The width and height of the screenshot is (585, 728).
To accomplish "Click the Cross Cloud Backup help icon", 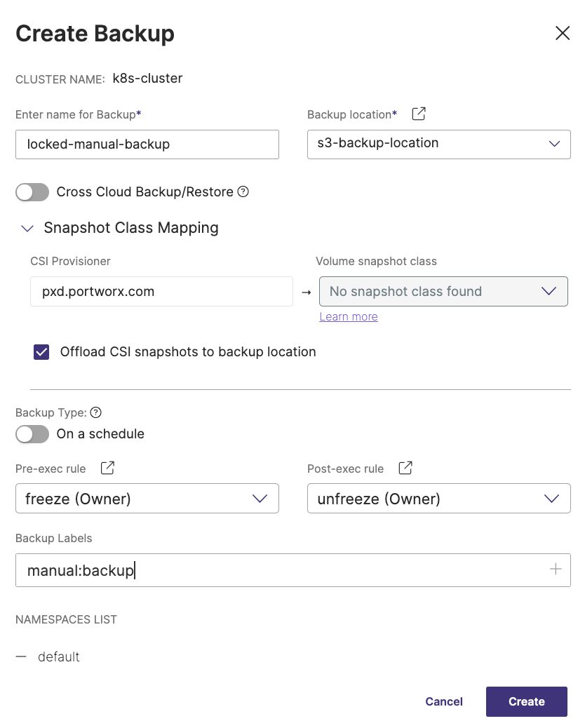I will click(x=243, y=192).
